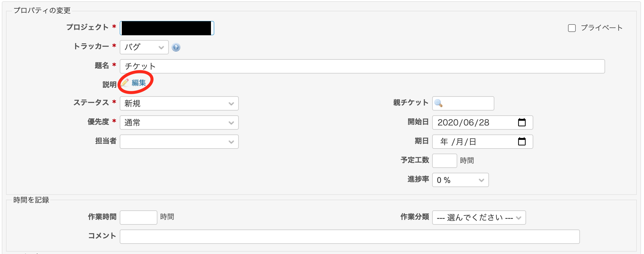Open the プロジェクト dropdown
Screen dimensions: 644x254
click(167, 28)
